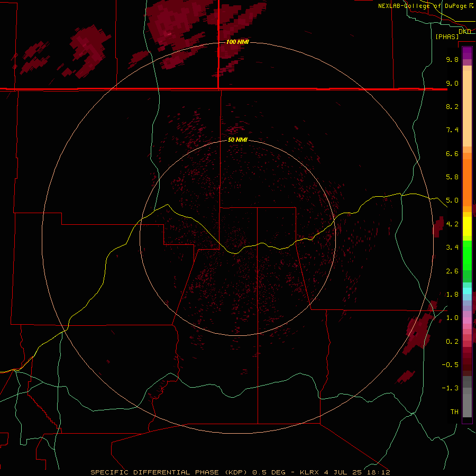Click the 0.2 scale value
Viewport: 476px width, 476px height.
tap(452, 342)
